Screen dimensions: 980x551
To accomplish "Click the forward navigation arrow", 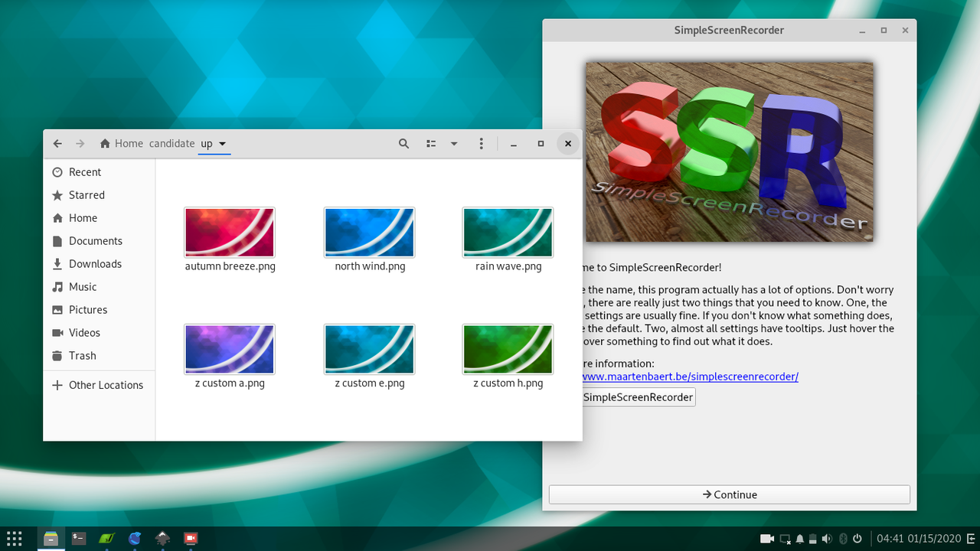I will point(80,144).
